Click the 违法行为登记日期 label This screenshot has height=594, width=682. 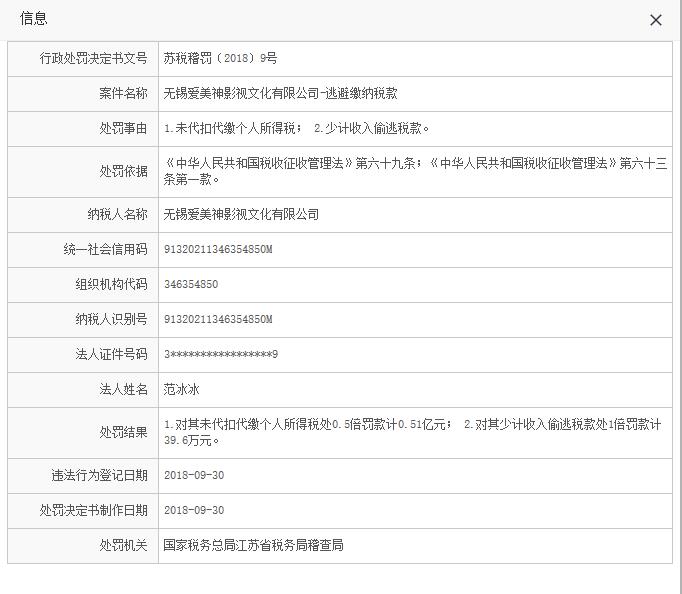click(100, 475)
